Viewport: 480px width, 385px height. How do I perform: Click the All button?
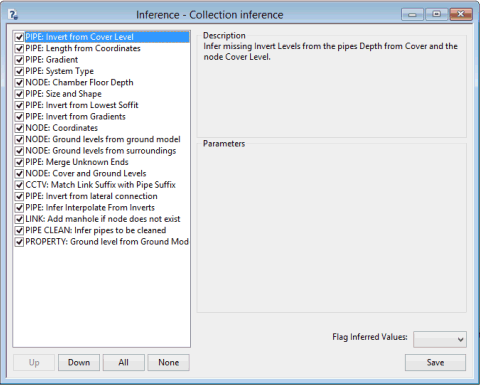124,362
